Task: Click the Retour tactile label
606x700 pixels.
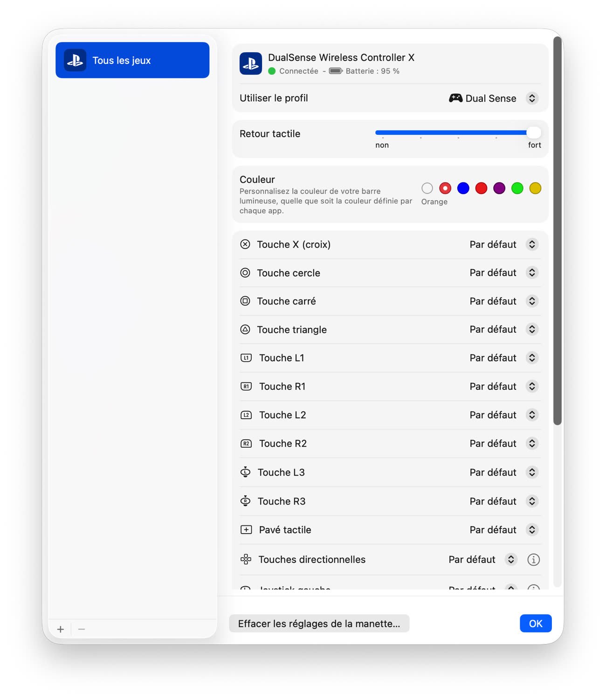Action: coord(270,133)
